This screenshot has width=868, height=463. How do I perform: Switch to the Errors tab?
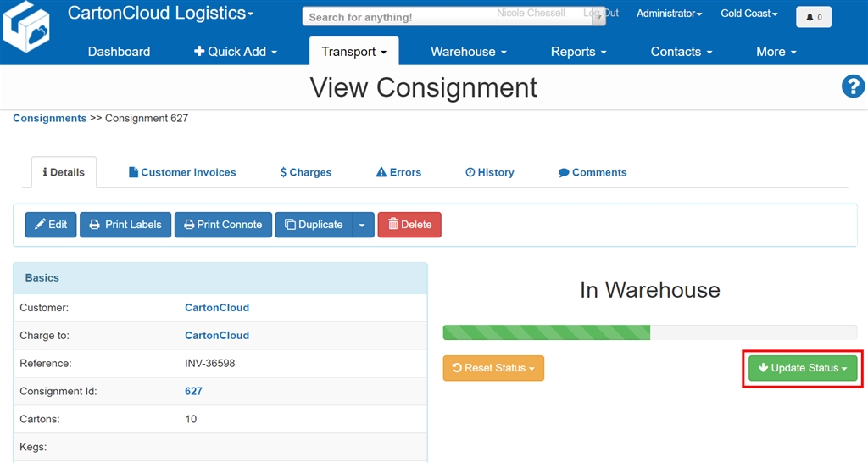[398, 172]
